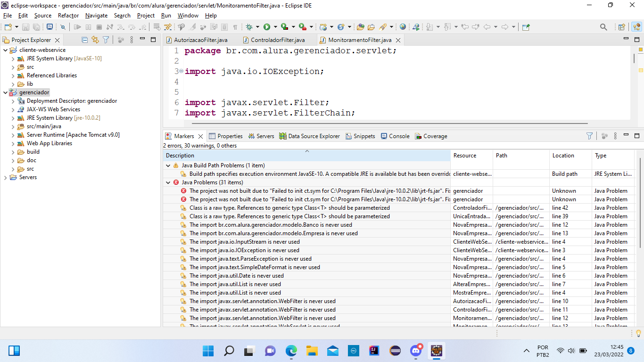Open the Markers view menu dots
Screen dimensions: 644x362
click(x=615, y=136)
